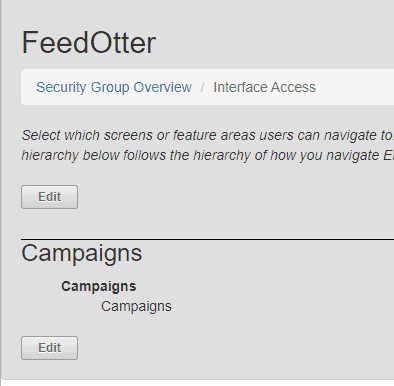Click the Edit button under the description
The height and width of the screenshot is (386, 394).
[49, 197]
